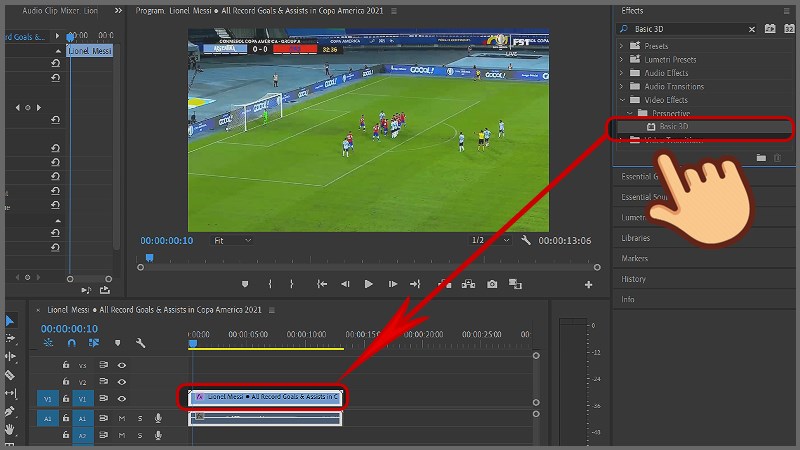Enable voice-over record on track A1
800x450 pixels.
(x=158, y=418)
